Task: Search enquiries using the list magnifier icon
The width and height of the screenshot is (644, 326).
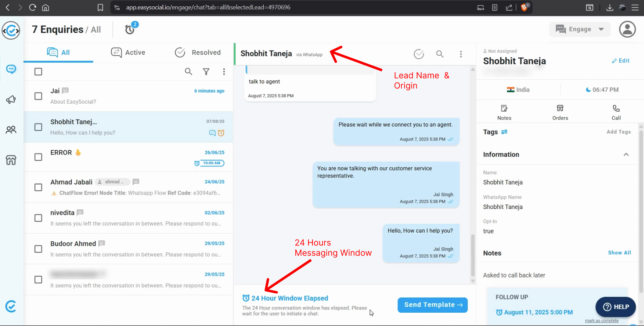Action: tap(189, 72)
